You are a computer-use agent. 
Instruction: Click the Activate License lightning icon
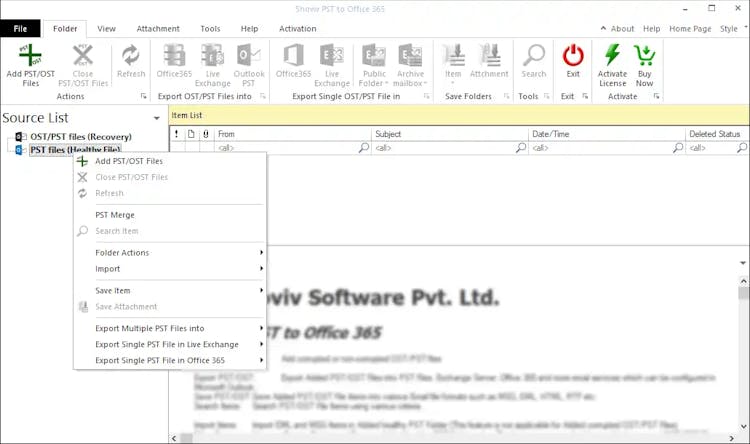click(x=612, y=55)
